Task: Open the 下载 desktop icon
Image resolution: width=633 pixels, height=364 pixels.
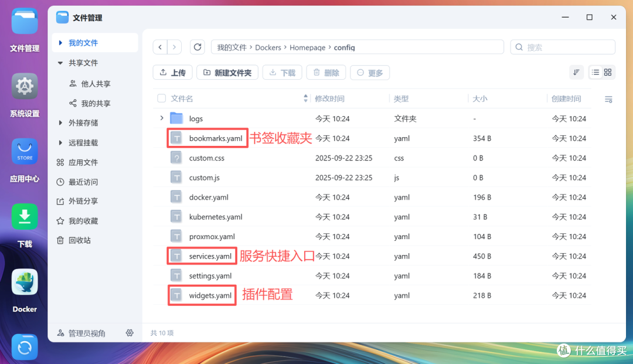Action: [x=25, y=217]
